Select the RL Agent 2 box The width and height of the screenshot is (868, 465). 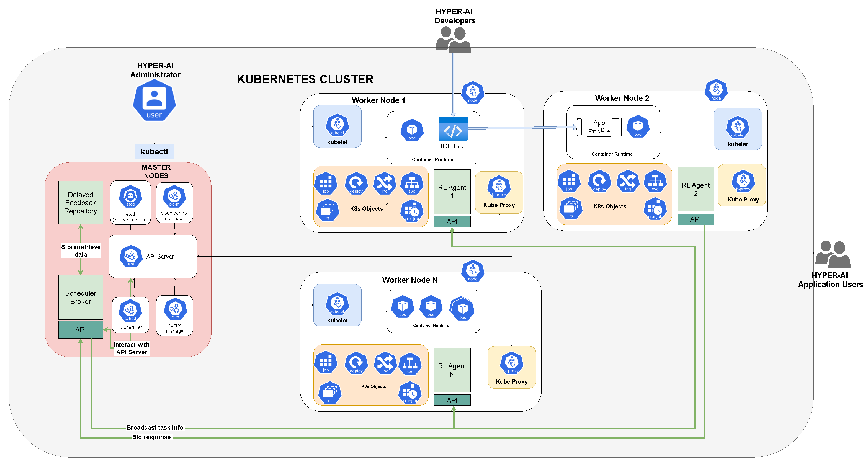point(696,189)
